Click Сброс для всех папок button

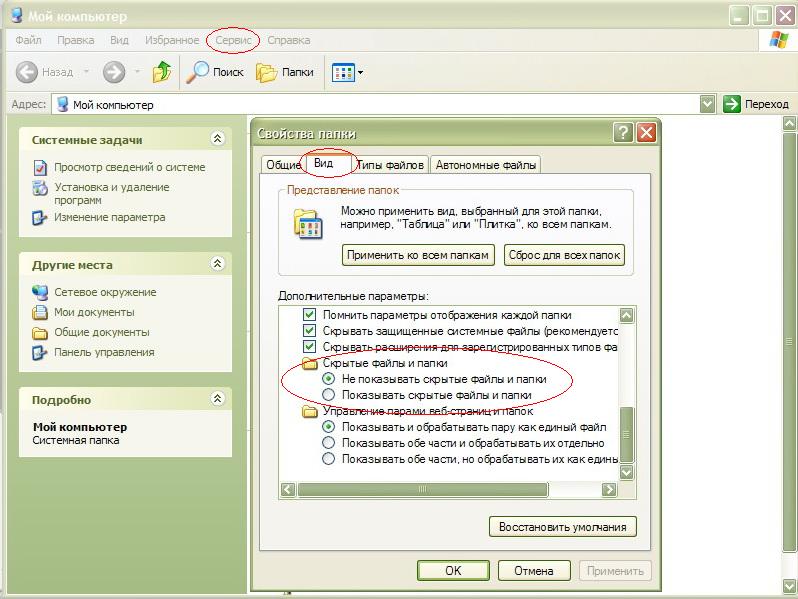[x=564, y=255]
